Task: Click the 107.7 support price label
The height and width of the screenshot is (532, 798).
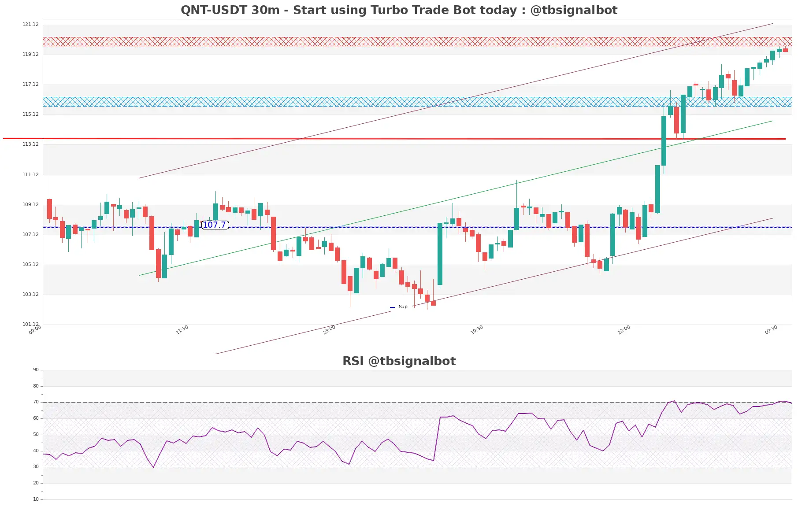Action: (x=215, y=225)
